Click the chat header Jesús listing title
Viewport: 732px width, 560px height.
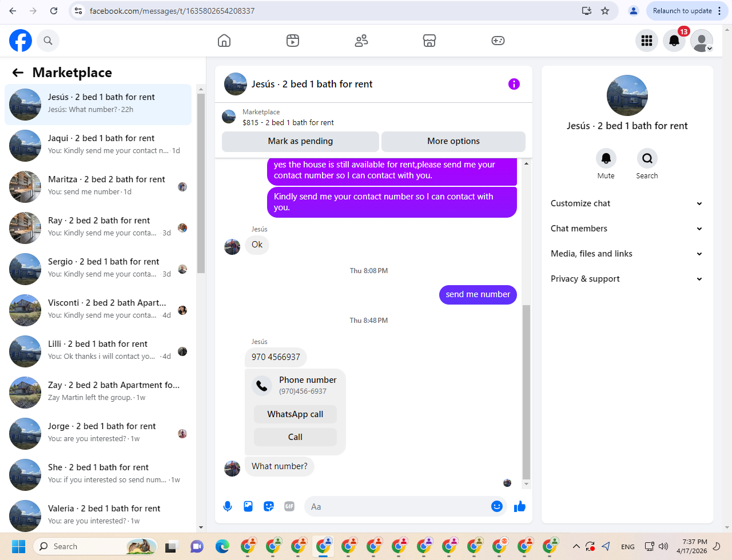(312, 84)
